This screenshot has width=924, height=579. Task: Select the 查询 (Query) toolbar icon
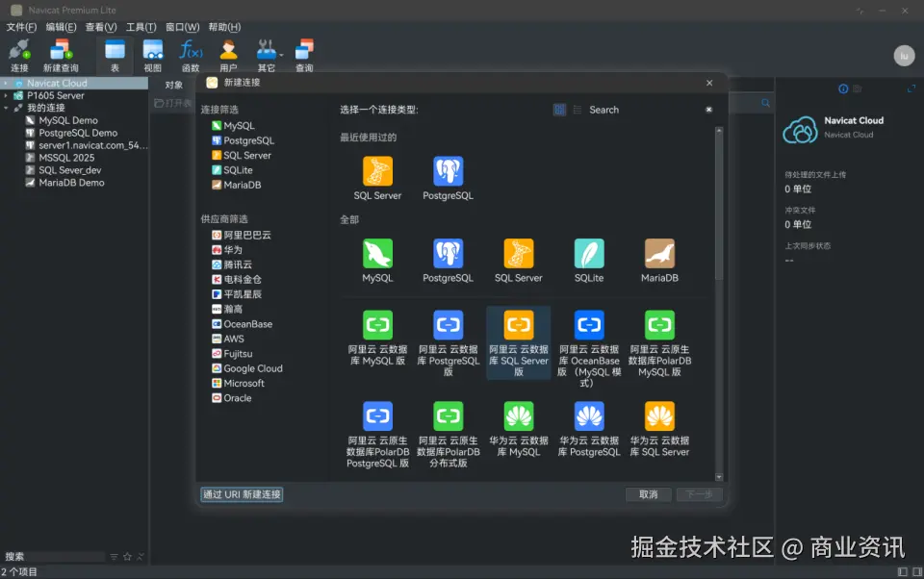pos(304,56)
